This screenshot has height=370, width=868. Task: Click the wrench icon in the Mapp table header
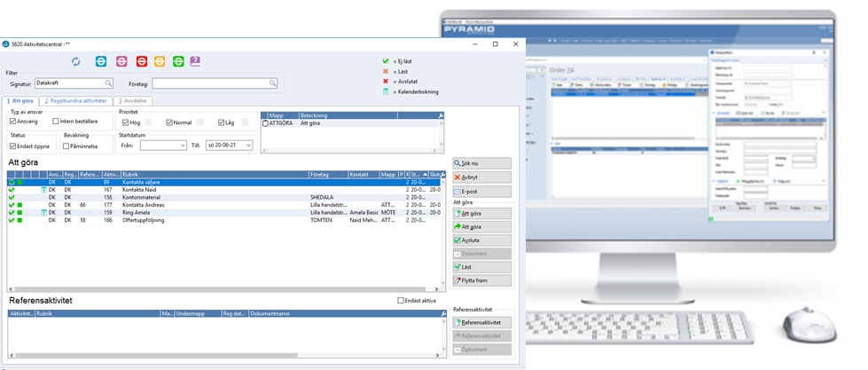[x=441, y=115]
